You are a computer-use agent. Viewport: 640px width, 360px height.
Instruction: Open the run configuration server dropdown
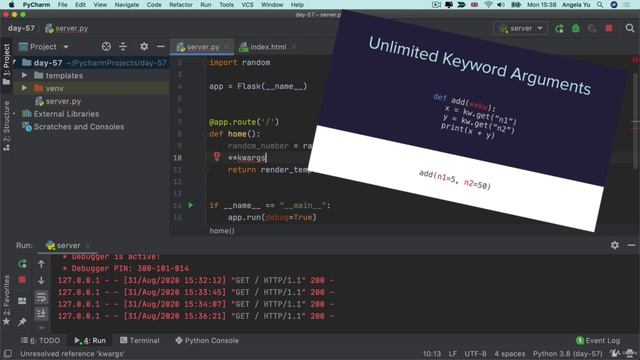coord(520,29)
